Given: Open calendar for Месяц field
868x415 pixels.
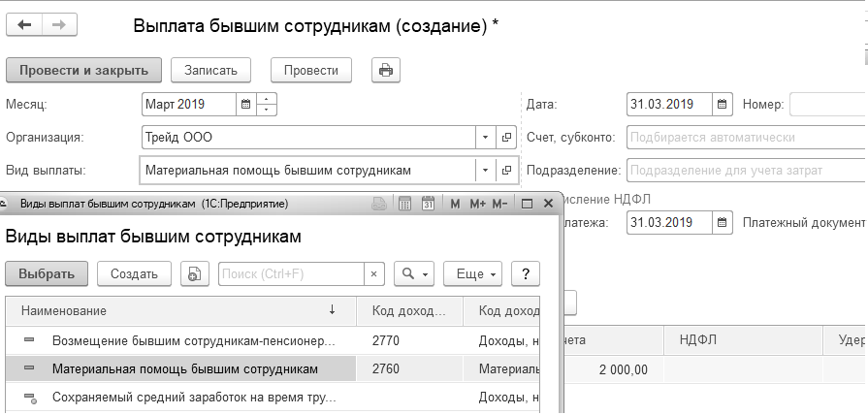Looking at the screenshot, I should point(246,104).
